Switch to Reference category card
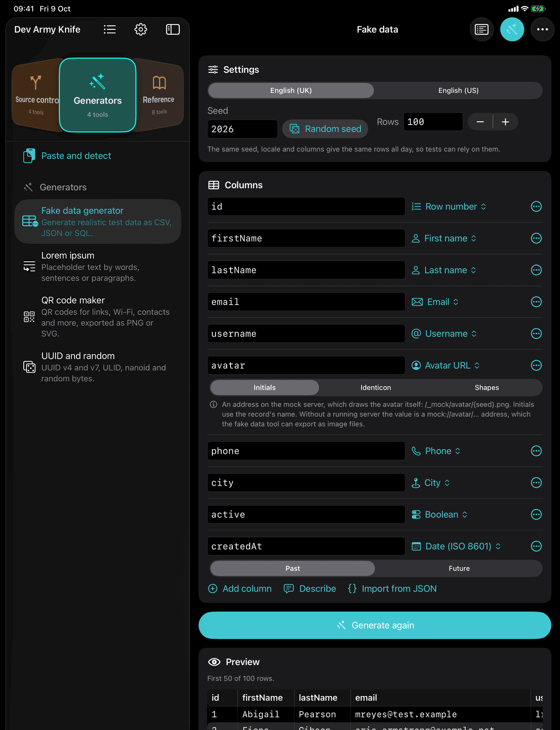560x730 pixels. [159, 95]
